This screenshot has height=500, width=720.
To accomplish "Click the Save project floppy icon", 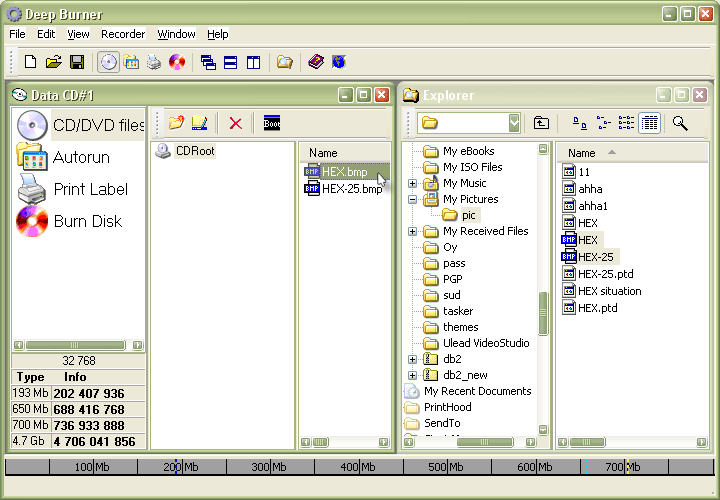I will [77, 62].
